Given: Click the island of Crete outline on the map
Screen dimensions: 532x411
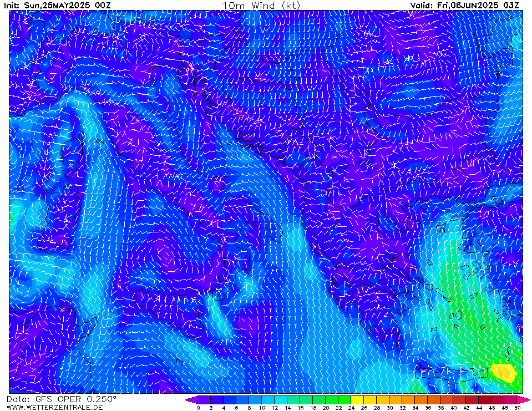Looking at the screenshot, I should (451, 374).
